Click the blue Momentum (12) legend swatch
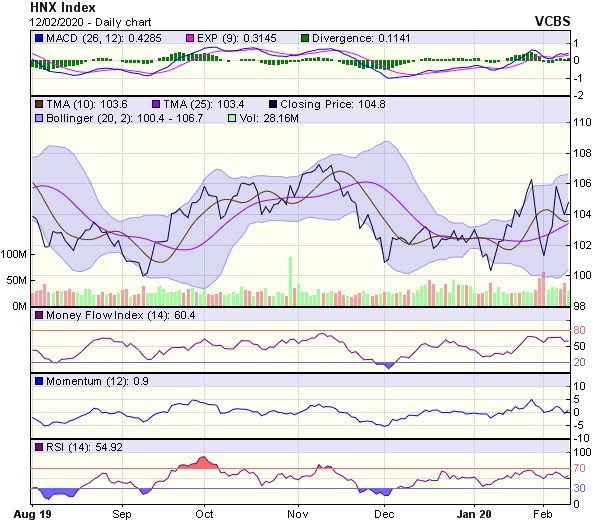 pos(39,381)
